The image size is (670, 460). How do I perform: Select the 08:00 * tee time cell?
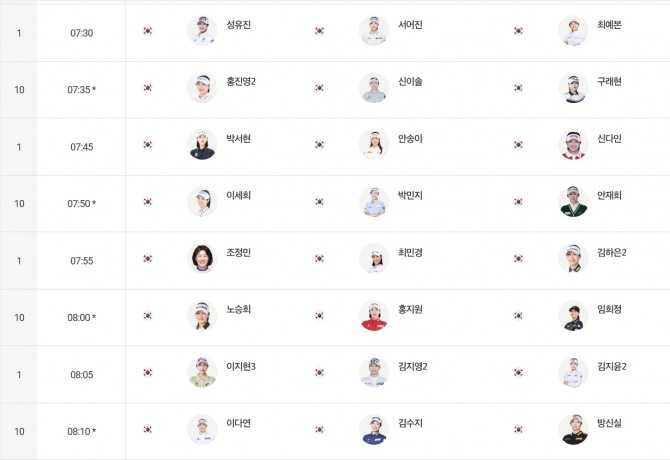pos(81,317)
